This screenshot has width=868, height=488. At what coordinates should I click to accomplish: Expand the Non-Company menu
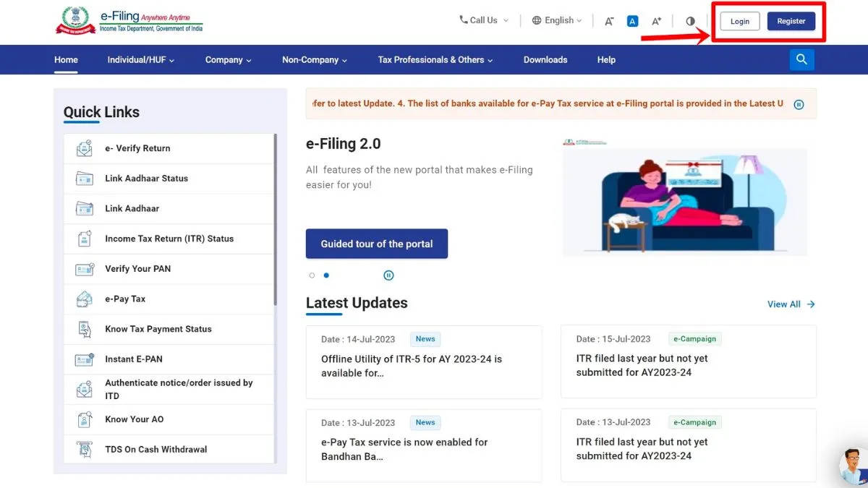click(315, 60)
